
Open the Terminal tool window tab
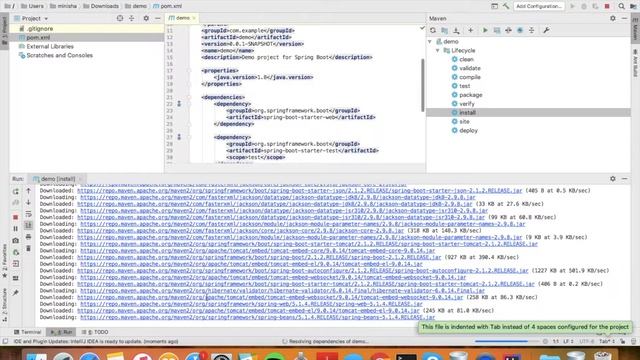27,332
